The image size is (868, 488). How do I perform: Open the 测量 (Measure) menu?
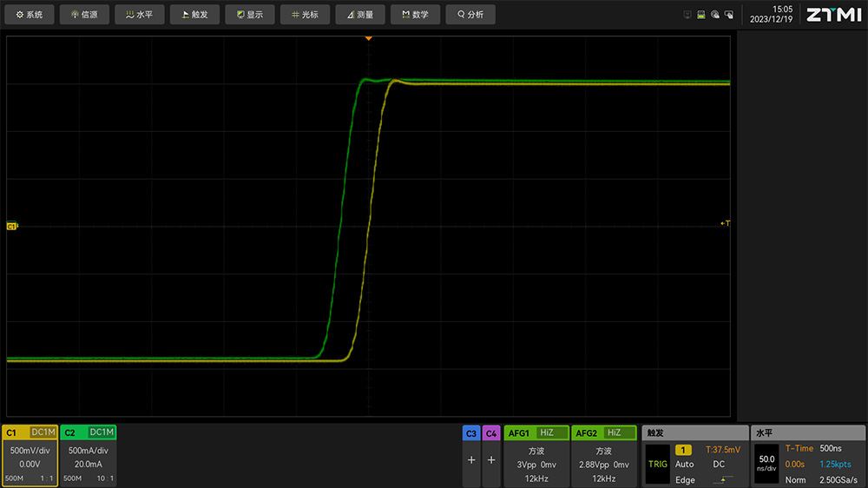tap(360, 15)
